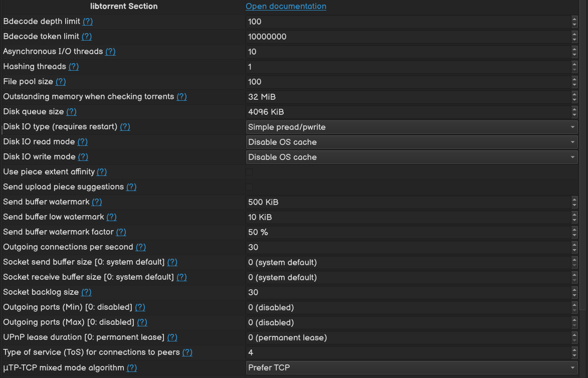588x378 pixels.
Task: Open help for Type of service (ToS)
Action: tap(187, 352)
